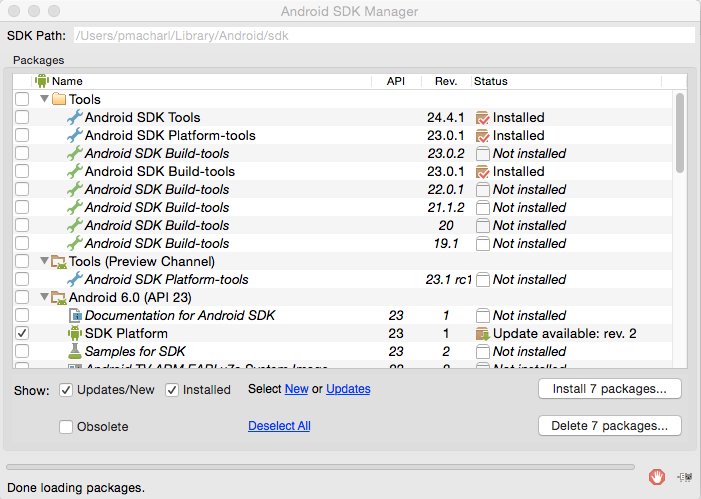Collapse the Android 6.0 (API 23) group
The image size is (701, 499).
point(44,298)
